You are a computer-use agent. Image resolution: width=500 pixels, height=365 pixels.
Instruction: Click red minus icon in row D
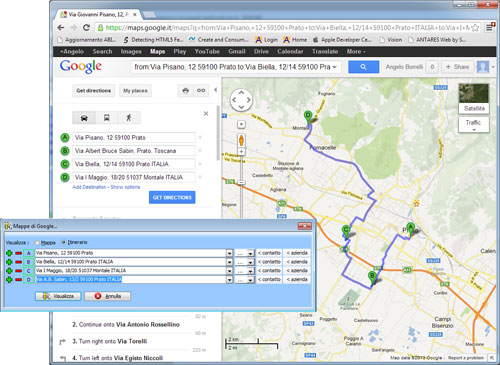(19, 280)
